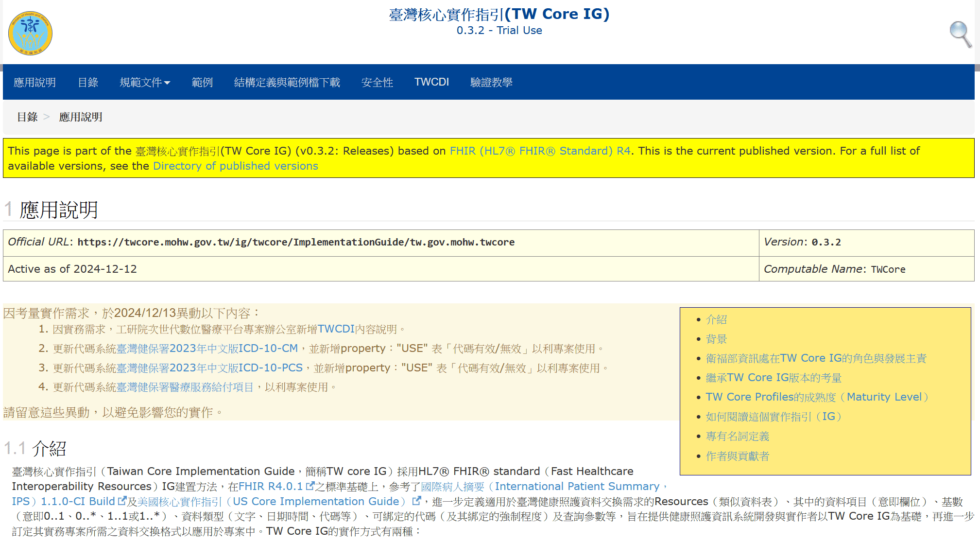This screenshot has width=980, height=543.
Task: Click external link icon after US Core Implementation Guide
Action: (x=416, y=501)
